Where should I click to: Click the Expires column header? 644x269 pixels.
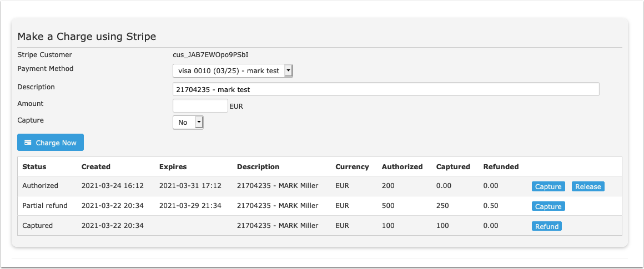pos(173,167)
